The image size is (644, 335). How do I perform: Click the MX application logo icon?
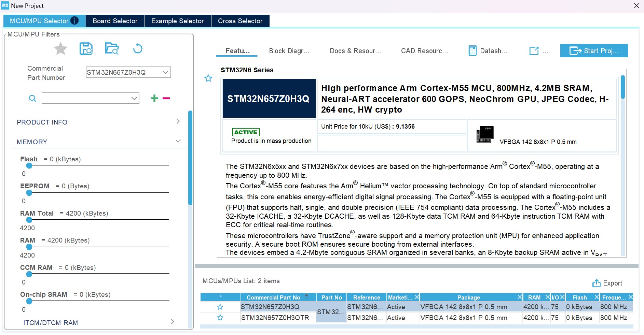tap(5, 5)
